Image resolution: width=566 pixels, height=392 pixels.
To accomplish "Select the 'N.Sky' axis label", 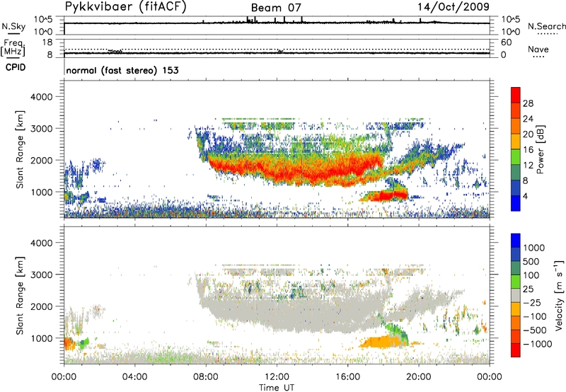I will point(13,26).
